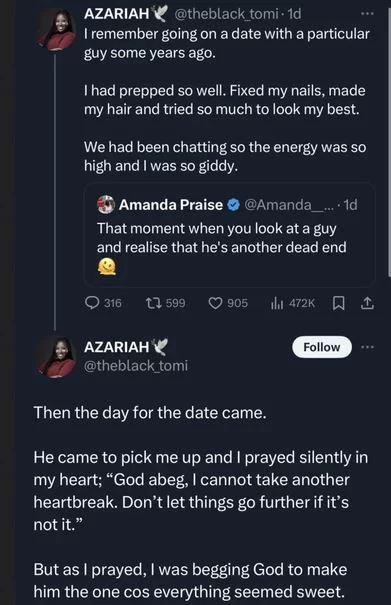The width and height of the screenshot is (391, 605).
Task: Repost the tweet using the retweet icon
Action: [x=152, y=303]
